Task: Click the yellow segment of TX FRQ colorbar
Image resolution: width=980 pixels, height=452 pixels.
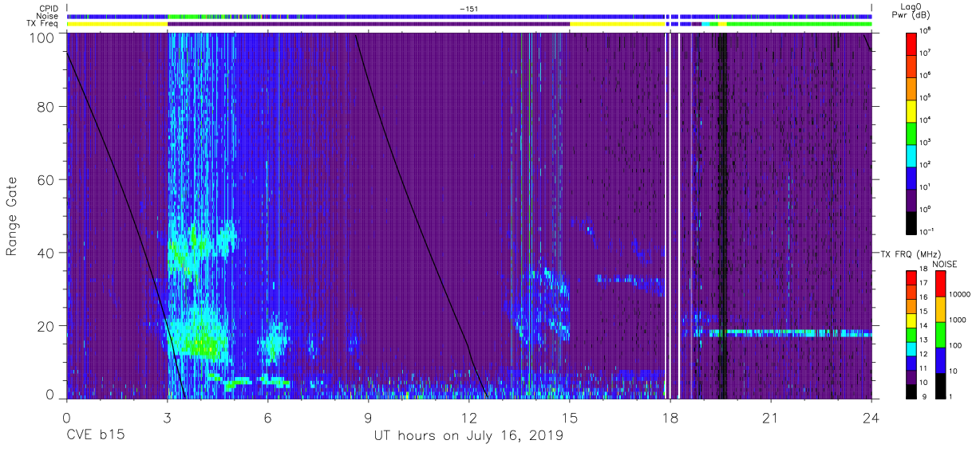Action: click(912, 320)
